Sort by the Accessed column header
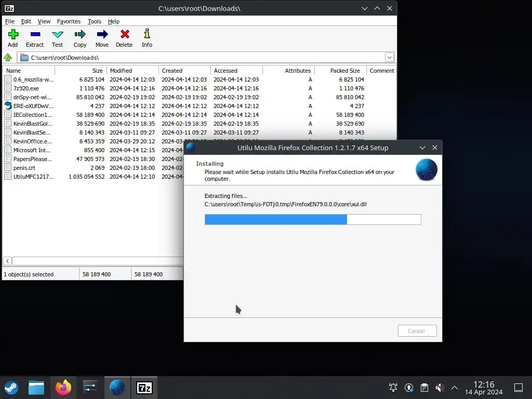Image resolution: width=532 pixels, height=399 pixels. (236, 71)
